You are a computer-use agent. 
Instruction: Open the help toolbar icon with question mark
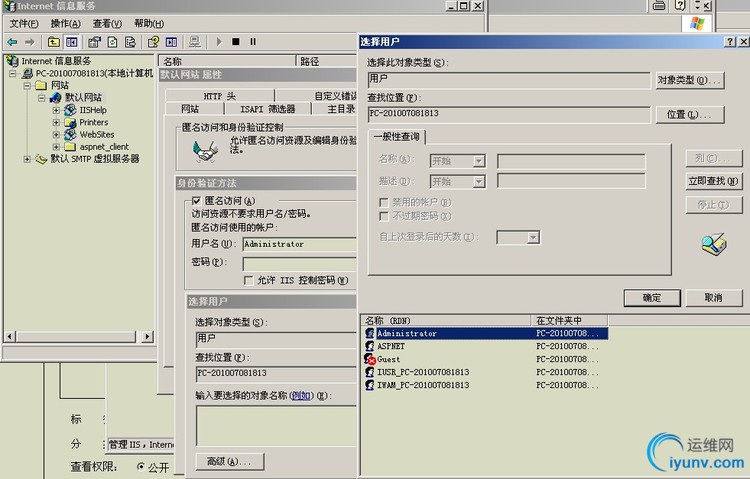click(x=153, y=42)
